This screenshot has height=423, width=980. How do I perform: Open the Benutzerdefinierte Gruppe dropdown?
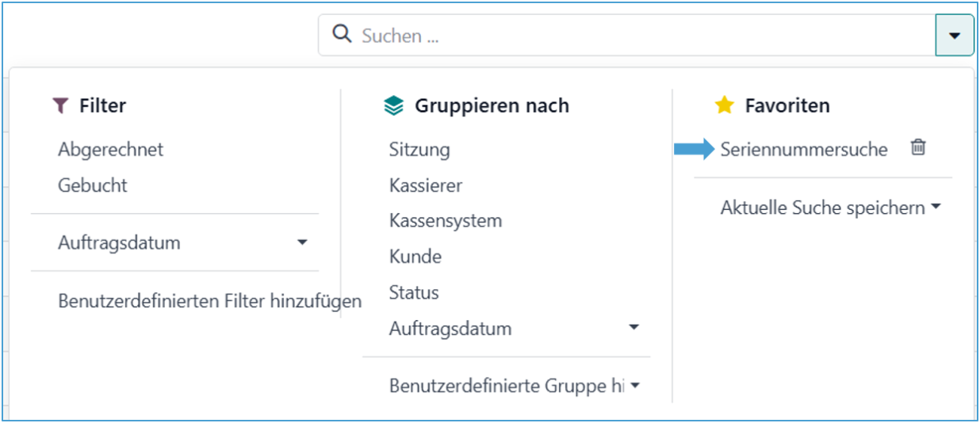point(634,387)
